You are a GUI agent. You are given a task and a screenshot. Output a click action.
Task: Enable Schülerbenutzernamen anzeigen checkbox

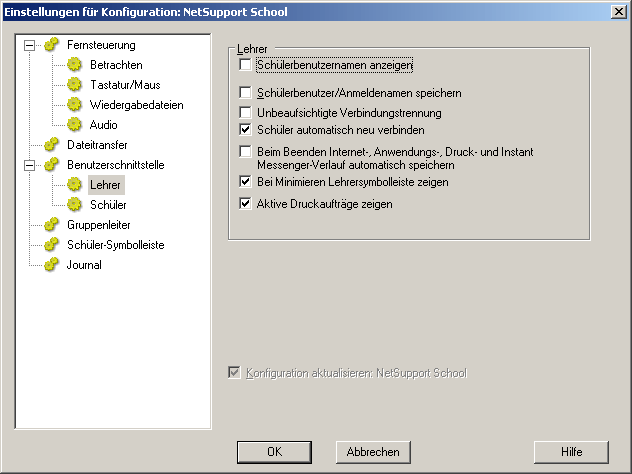point(246,65)
